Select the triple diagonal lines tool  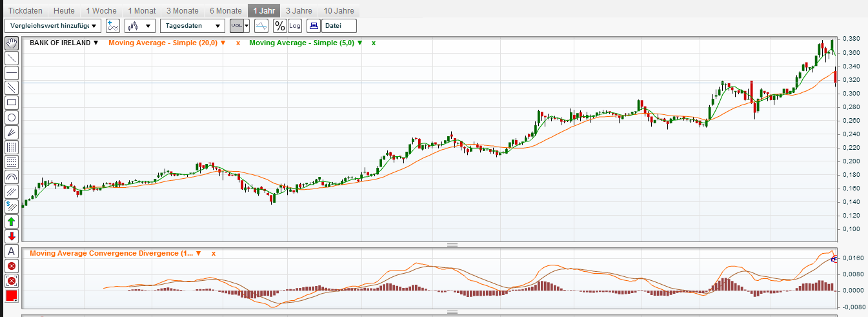tap(12, 192)
